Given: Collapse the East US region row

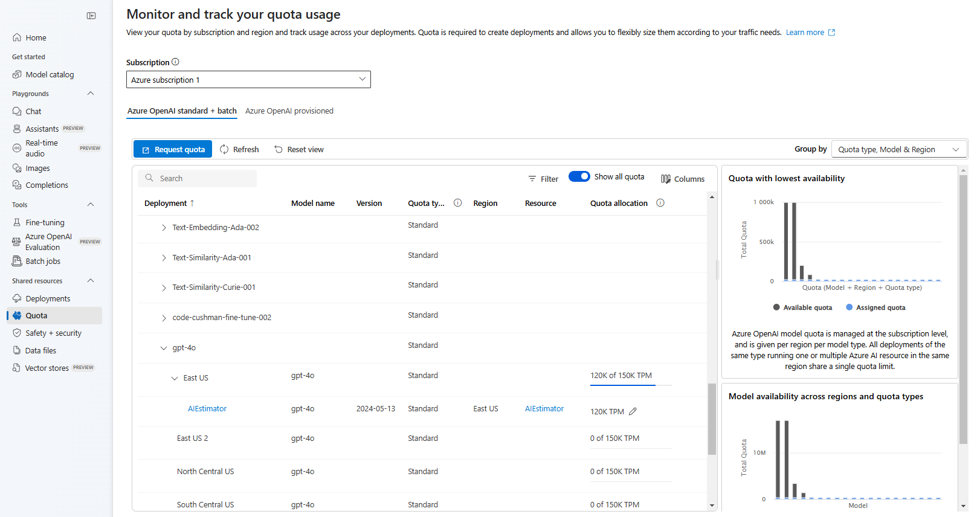Looking at the screenshot, I should pyautogui.click(x=175, y=378).
